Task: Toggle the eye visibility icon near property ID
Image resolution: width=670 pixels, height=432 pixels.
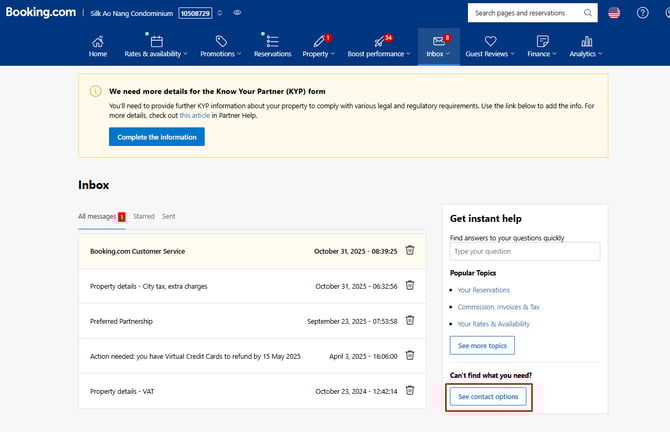Action: (237, 13)
